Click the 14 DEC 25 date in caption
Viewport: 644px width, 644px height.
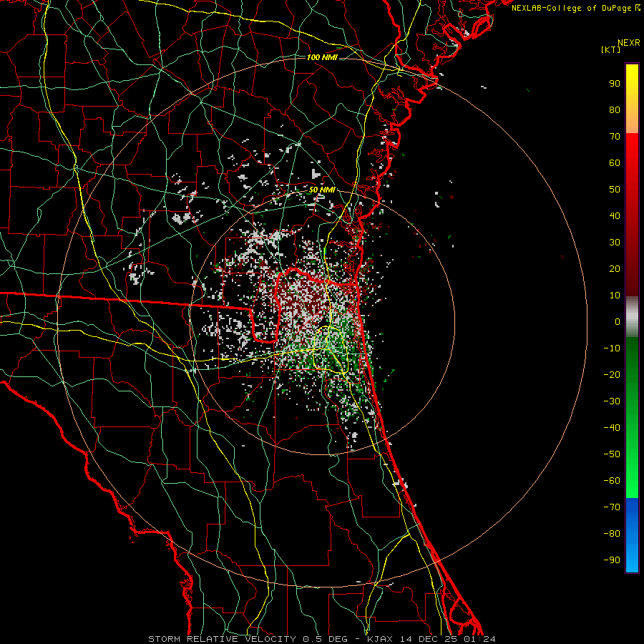coord(429,639)
